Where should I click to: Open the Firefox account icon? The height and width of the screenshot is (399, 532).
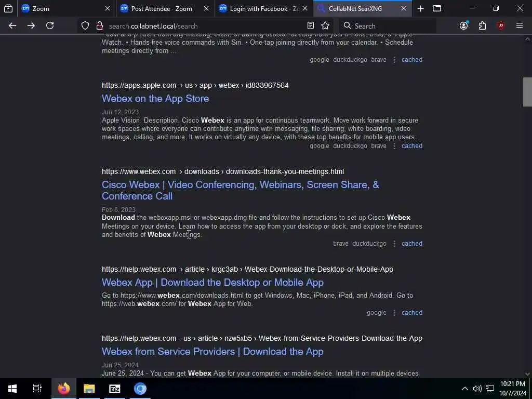(464, 26)
